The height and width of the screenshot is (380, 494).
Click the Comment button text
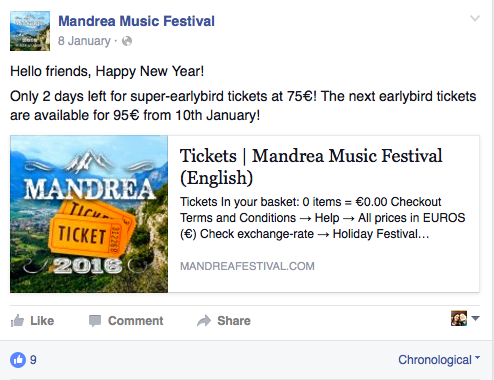tap(136, 321)
